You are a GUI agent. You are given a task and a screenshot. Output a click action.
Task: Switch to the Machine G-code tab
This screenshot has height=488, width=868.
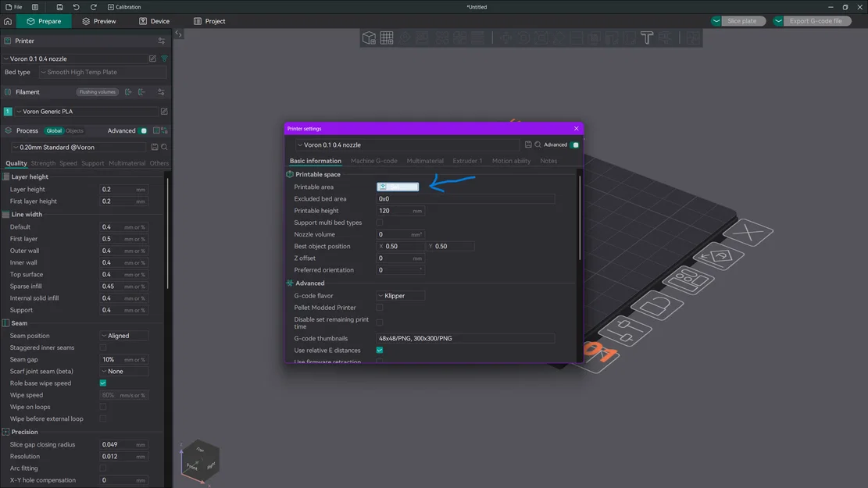373,161
